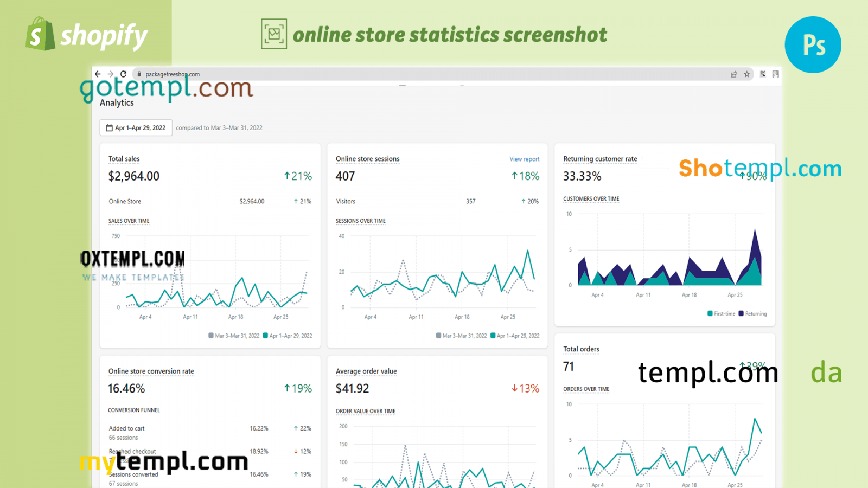The width and height of the screenshot is (868, 488).
Task: Click the Online store conversion rate title
Action: point(151,371)
